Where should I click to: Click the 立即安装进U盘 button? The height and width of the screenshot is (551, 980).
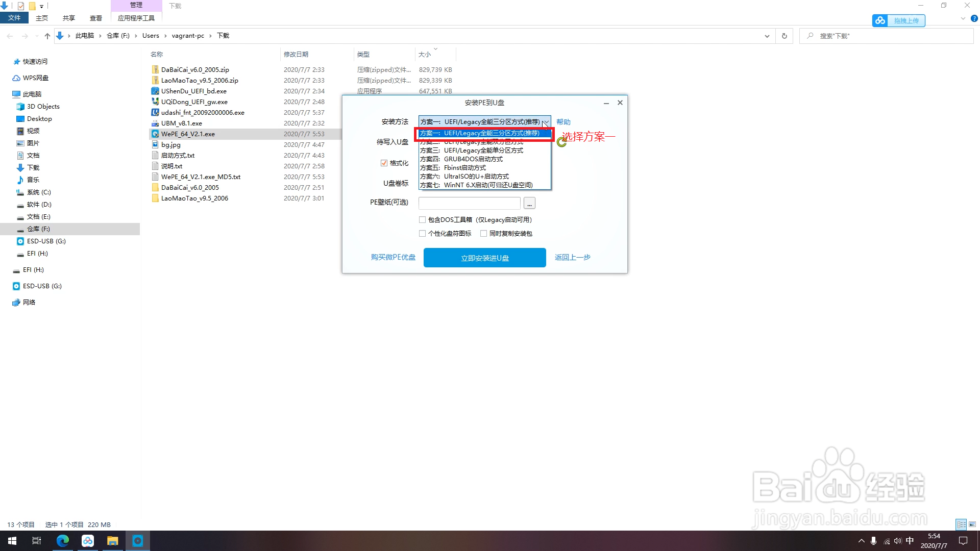[x=484, y=258]
